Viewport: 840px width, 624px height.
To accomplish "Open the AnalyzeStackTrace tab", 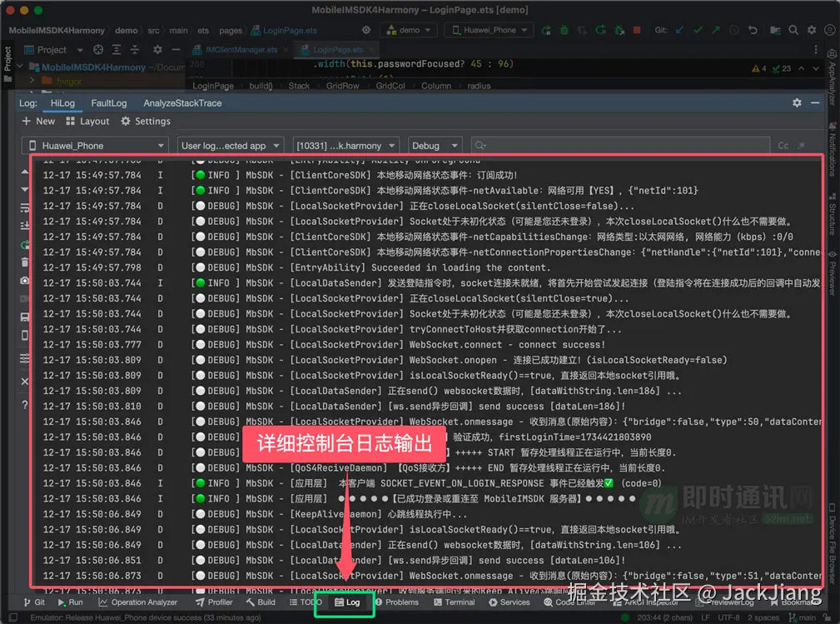I will [x=182, y=103].
